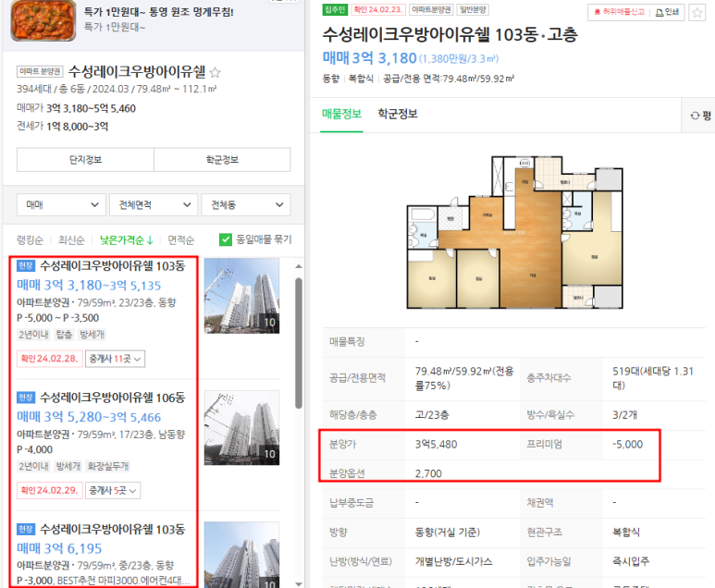Click the 집주인 owner badge
The image size is (715, 588).
click(335, 9)
